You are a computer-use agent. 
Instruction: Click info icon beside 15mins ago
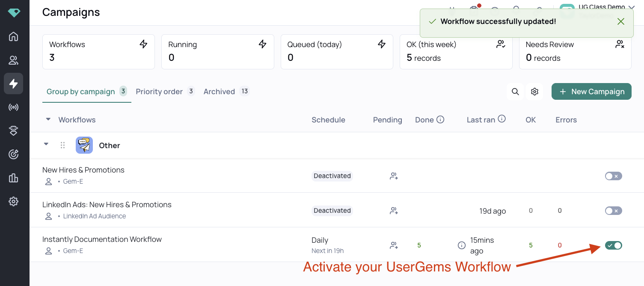coord(462,245)
